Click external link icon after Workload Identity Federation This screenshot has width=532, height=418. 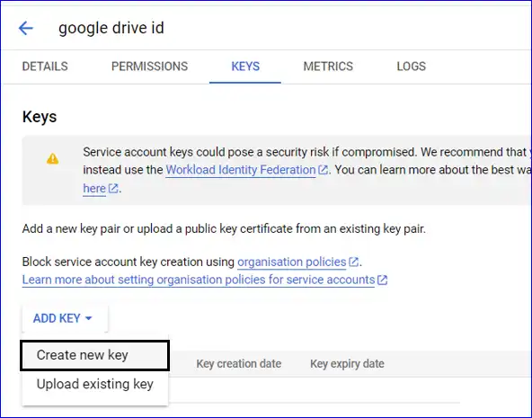pos(323,170)
